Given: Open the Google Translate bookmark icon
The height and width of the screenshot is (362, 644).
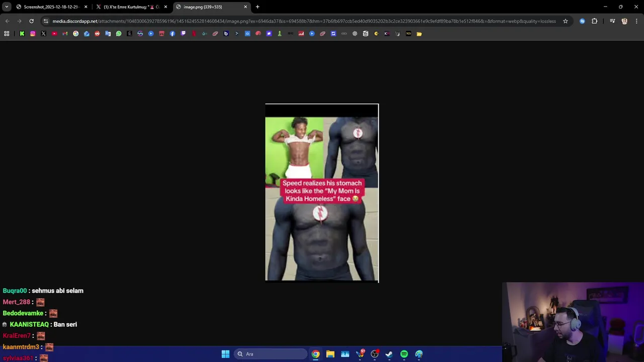Looking at the screenshot, I should [108, 34].
